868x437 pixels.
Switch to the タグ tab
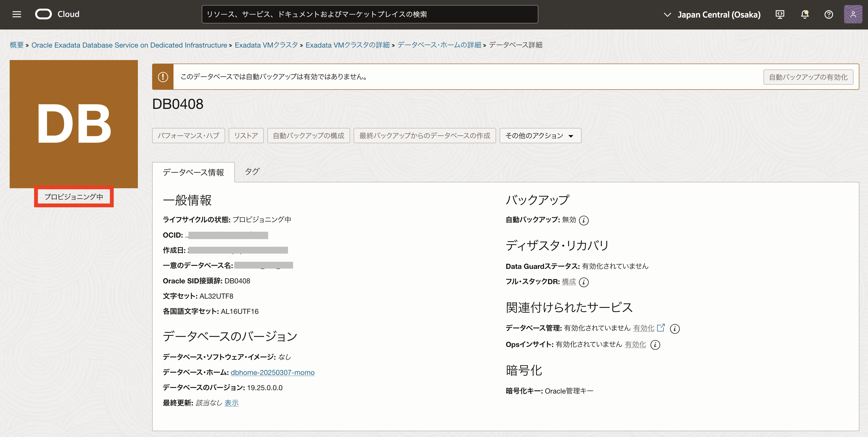(252, 171)
